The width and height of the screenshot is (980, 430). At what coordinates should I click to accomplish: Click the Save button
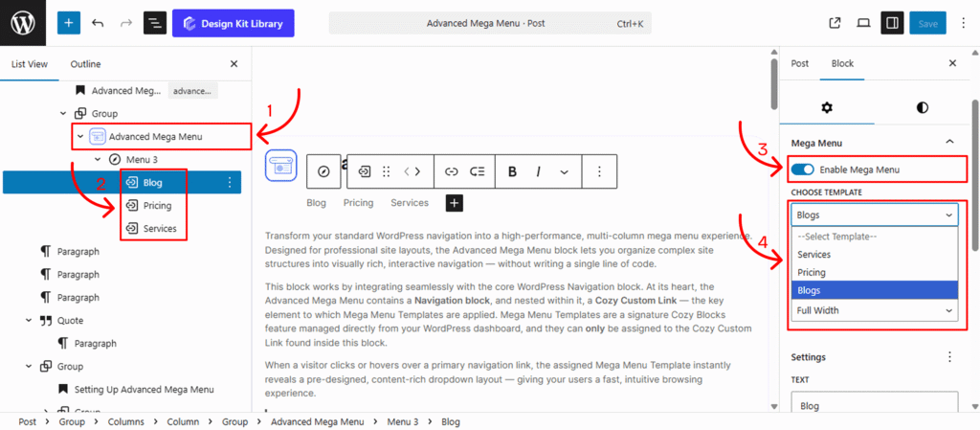pyautogui.click(x=927, y=23)
